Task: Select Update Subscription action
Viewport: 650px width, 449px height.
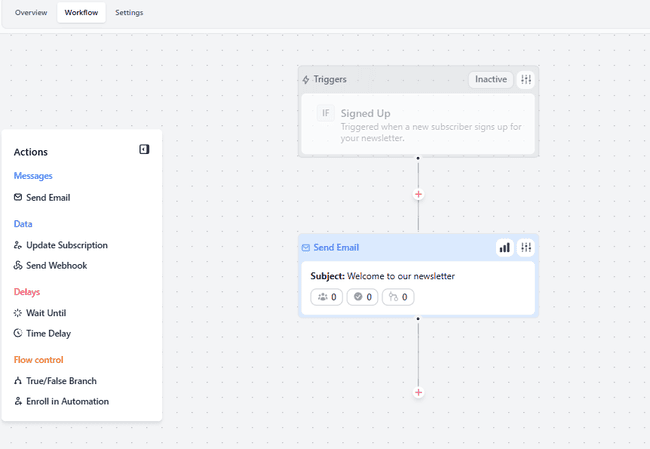Action: (66, 245)
